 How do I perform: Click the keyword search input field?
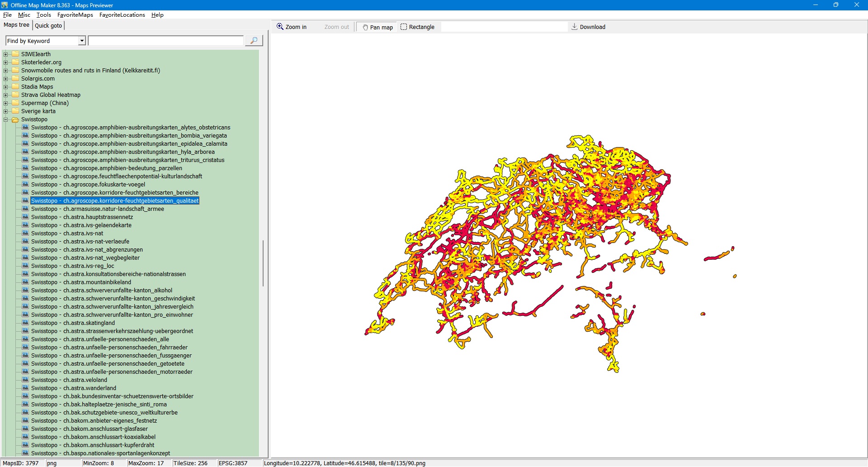[165, 41]
